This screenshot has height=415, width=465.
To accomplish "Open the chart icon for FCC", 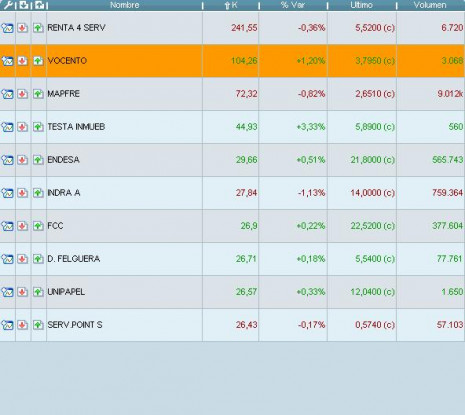I will pyautogui.click(x=7, y=226).
